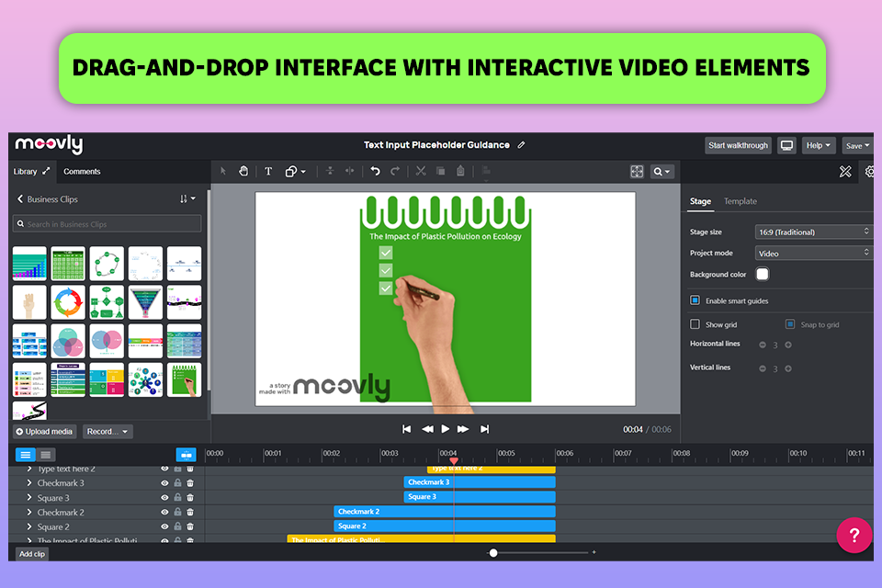This screenshot has height=588, width=882.
Task: Select the Venn diagram clip thumbnail with three circles
Action: pos(67,341)
